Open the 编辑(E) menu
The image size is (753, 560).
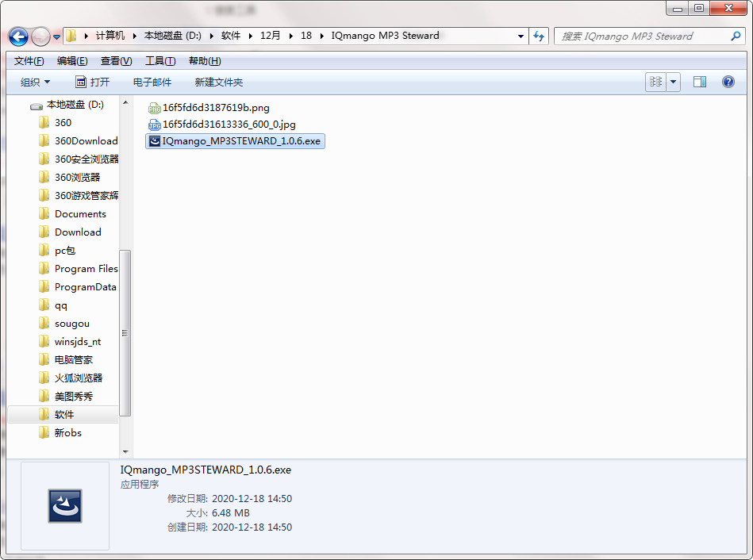tap(72, 61)
